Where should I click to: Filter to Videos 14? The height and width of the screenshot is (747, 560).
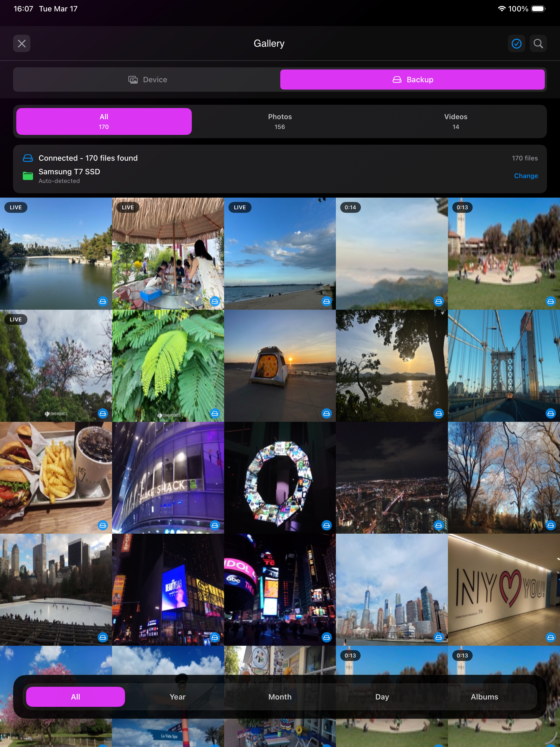pyautogui.click(x=455, y=121)
